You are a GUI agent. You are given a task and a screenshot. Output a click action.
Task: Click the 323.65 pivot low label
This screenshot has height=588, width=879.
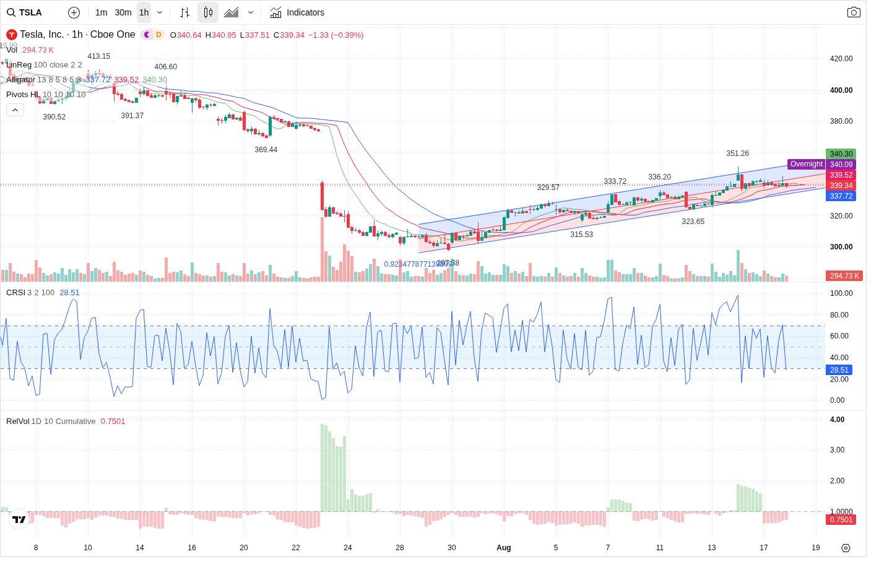(693, 222)
